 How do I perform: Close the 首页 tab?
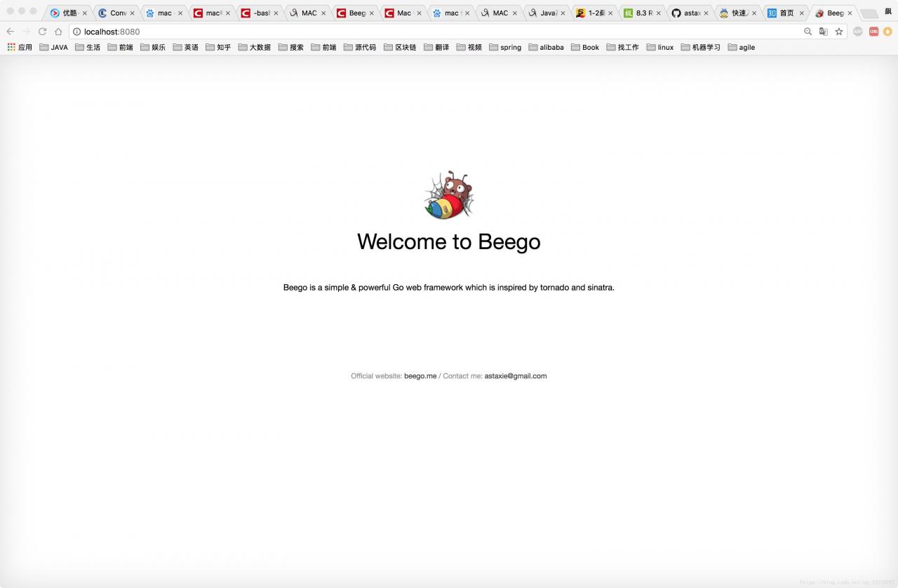[x=802, y=13]
